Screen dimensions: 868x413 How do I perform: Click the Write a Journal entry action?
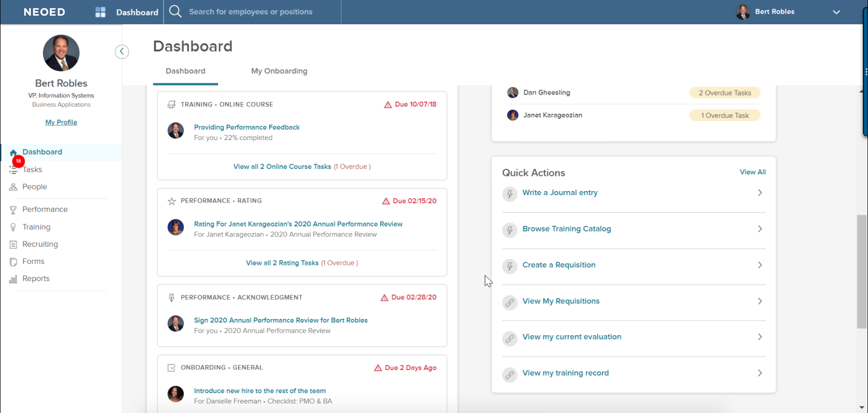(560, 193)
